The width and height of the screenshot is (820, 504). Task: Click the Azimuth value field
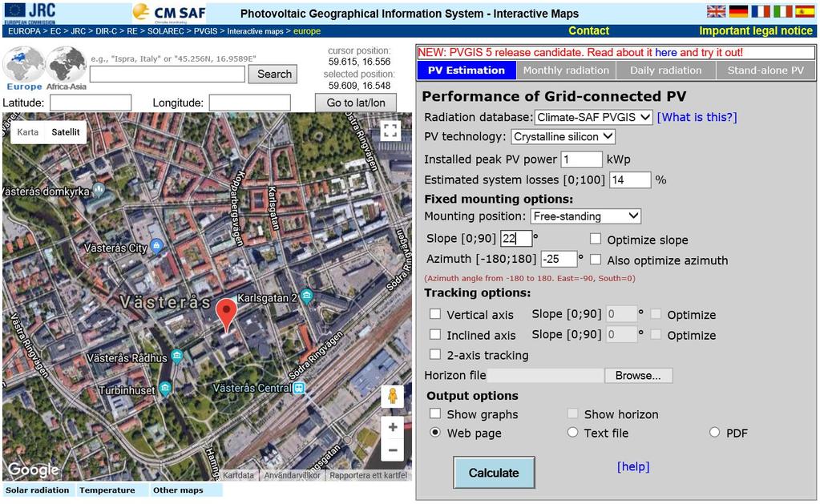coord(559,259)
